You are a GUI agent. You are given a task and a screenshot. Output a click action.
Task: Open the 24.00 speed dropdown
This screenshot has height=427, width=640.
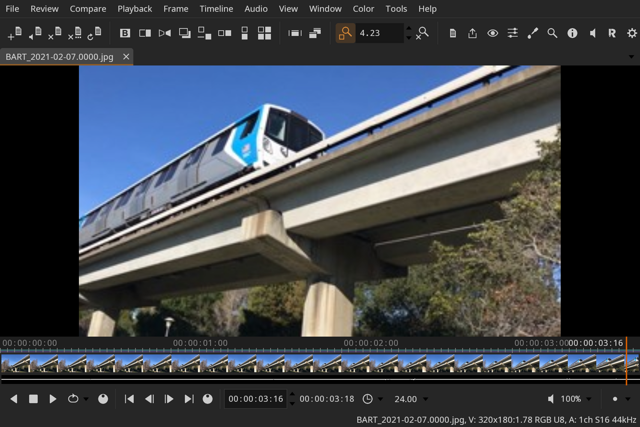(x=410, y=399)
